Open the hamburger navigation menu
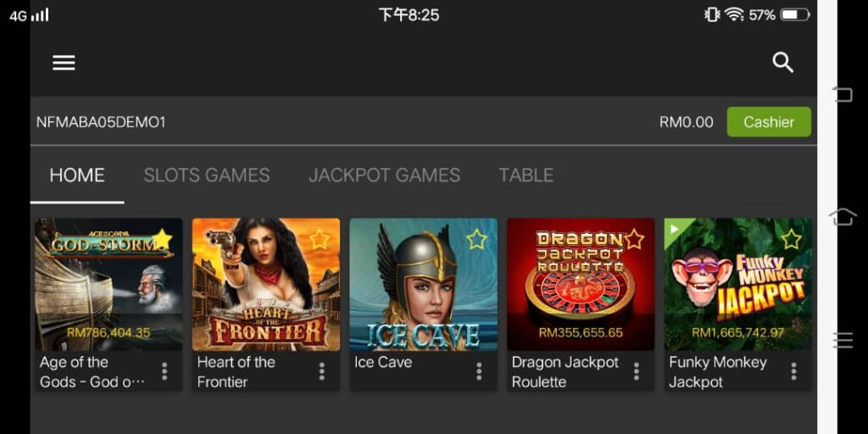Image resolution: width=868 pixels, height=434 pixels. [64, 63]
